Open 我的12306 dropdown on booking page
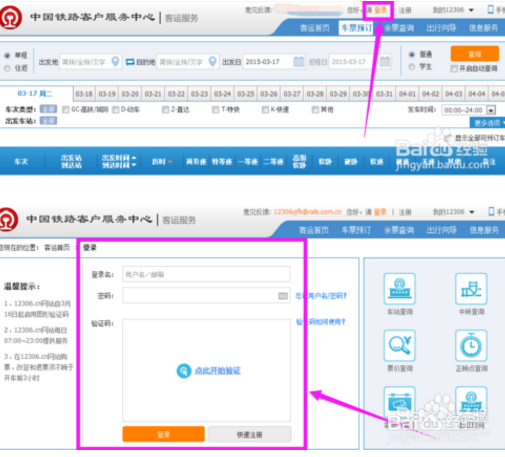The image size is (505, 457). pos(453,10)
